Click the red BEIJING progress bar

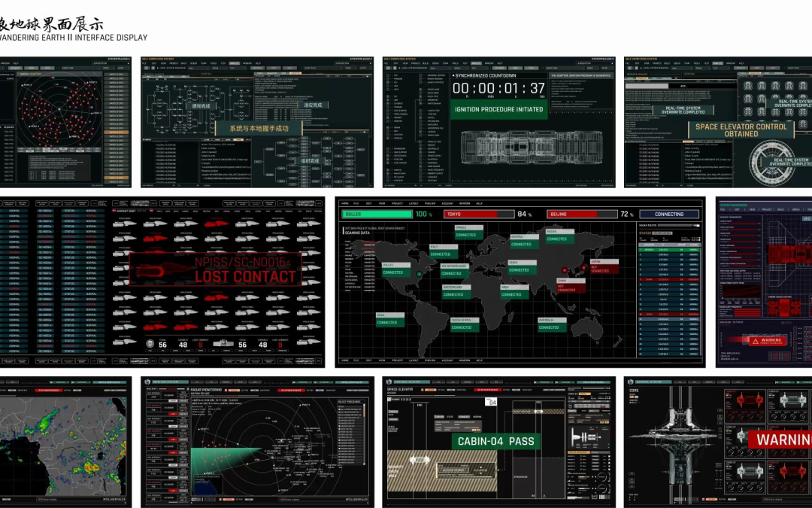582,214
